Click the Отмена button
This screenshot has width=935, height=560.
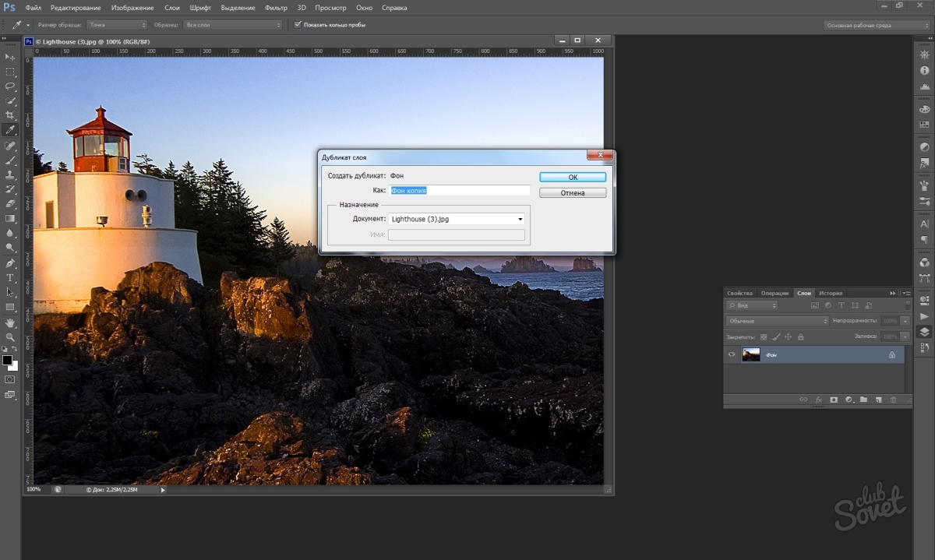[573, 192]
